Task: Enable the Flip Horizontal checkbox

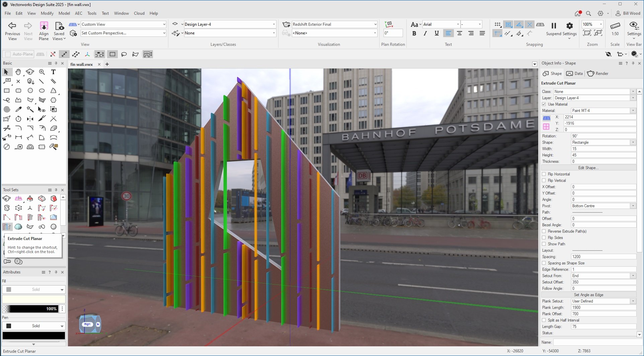Action: (544, 174)
